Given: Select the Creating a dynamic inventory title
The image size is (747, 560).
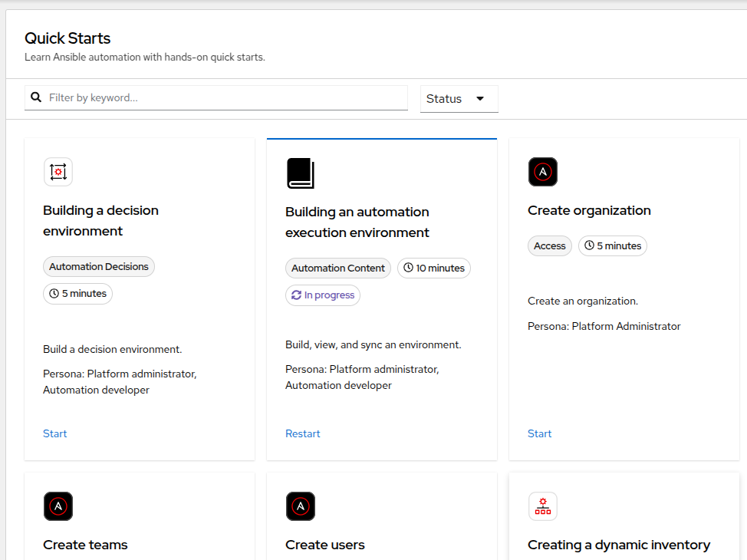Looking at the screenshot, I should point(619,545).
